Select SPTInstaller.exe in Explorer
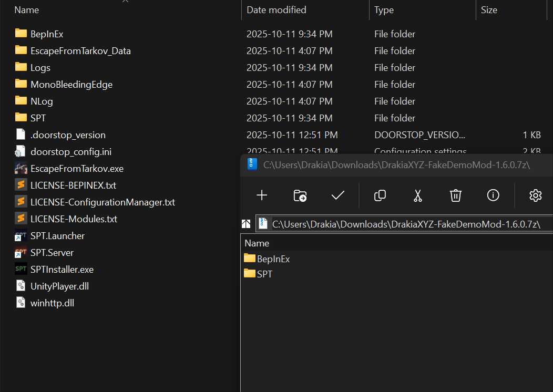 (54, 270)
